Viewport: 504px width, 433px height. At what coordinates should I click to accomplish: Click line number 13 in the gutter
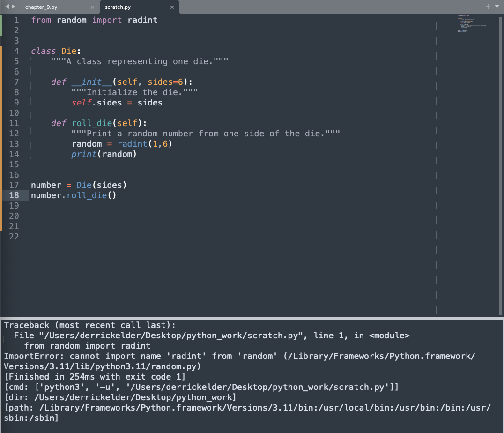click(x=16, y=143)
